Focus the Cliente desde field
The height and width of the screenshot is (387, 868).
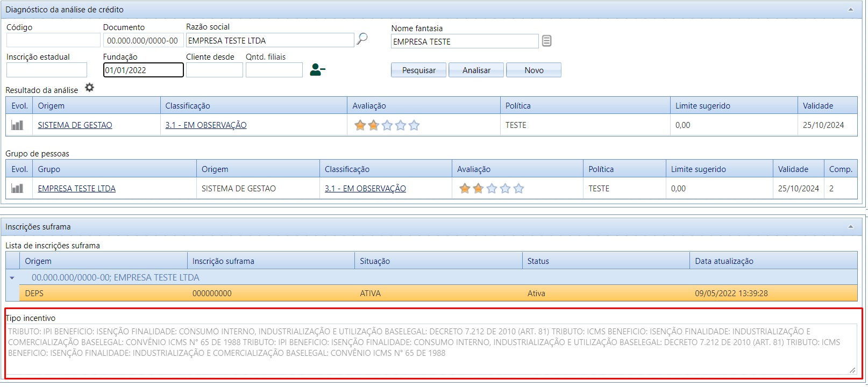pyautogui.click(x=215, y=70)
